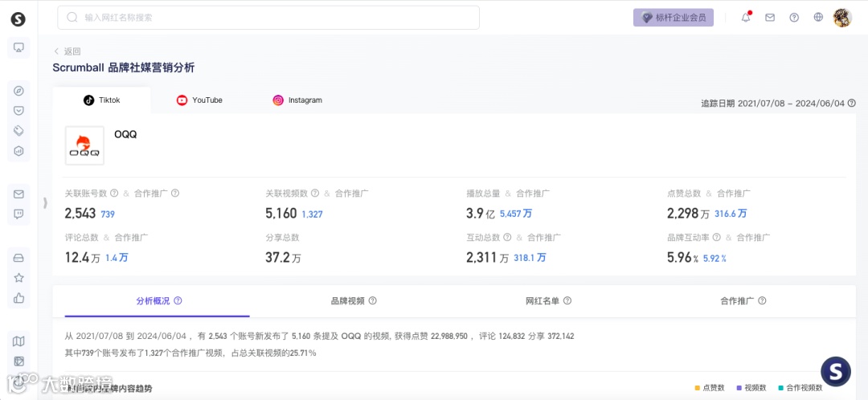Screen dimensions: 868x400
Task: Go back with the 返回 link
Action: 67,51
